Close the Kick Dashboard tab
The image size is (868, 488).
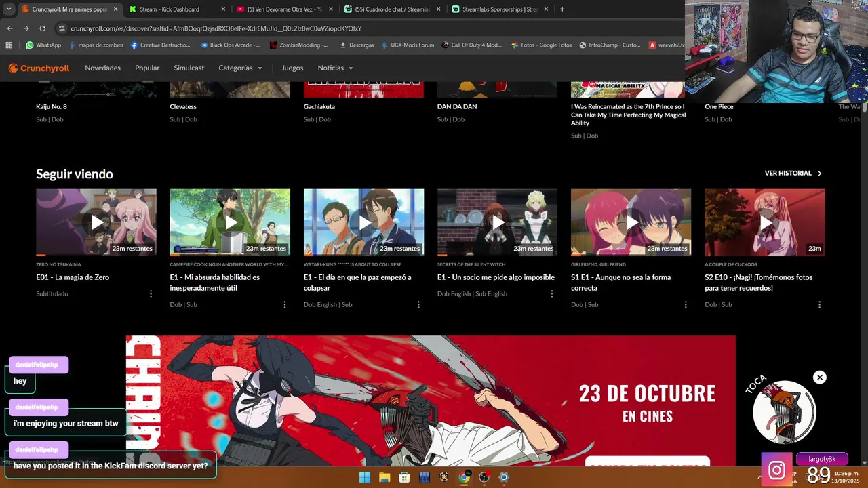click(x=223, y=9)
